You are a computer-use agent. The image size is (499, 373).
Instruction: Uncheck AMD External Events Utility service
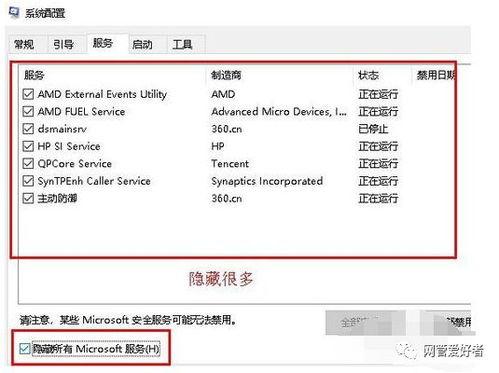(x=28, y=94)
